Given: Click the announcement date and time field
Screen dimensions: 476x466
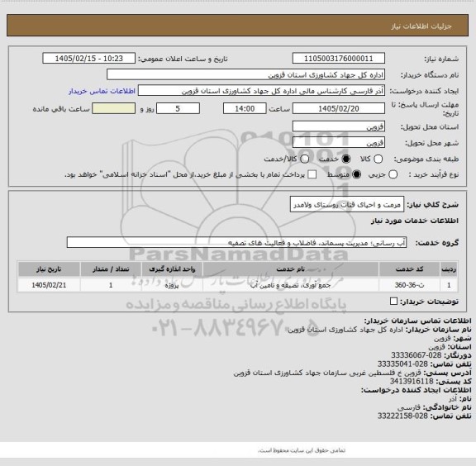Looking at the screenshot, I should pos(89,59).
